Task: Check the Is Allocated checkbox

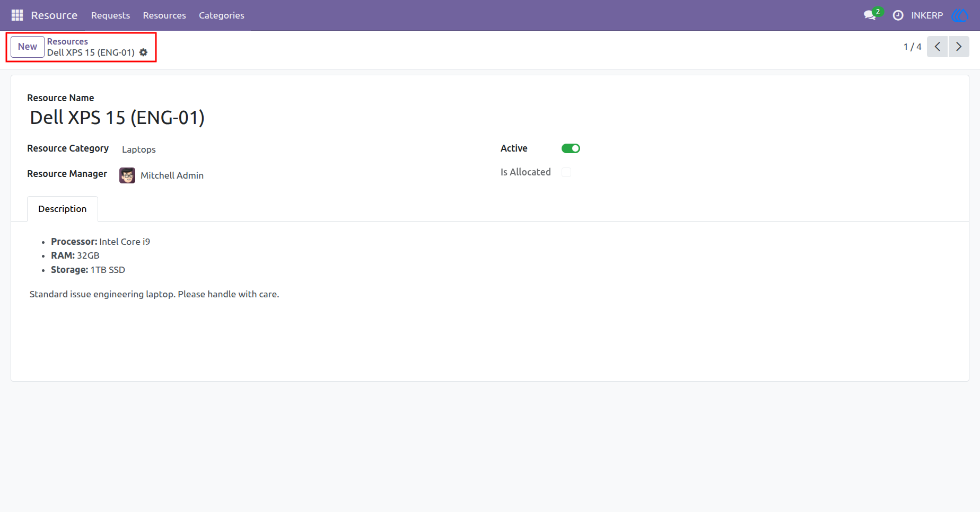Action: [566, 172]
